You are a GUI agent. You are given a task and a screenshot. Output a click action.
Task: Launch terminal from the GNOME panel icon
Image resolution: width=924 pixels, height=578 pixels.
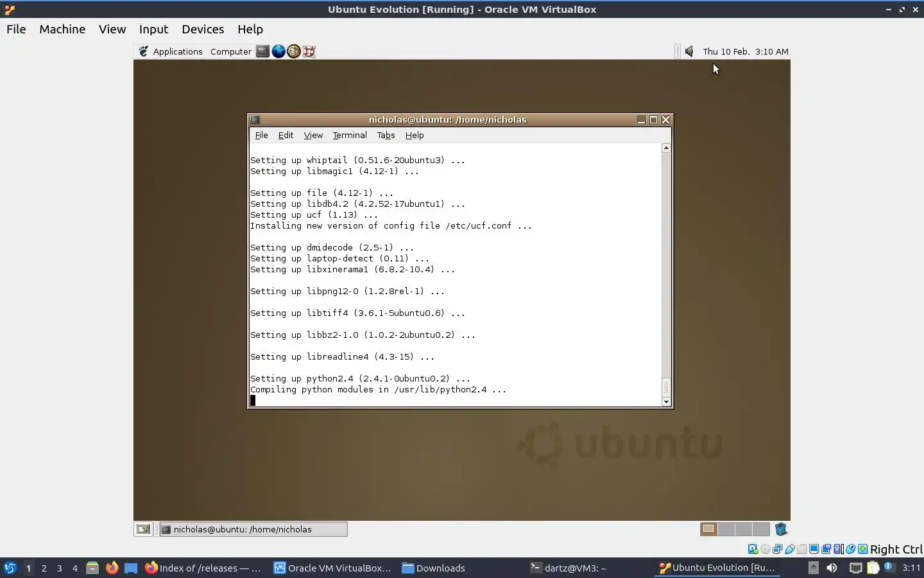pos(262,51)
